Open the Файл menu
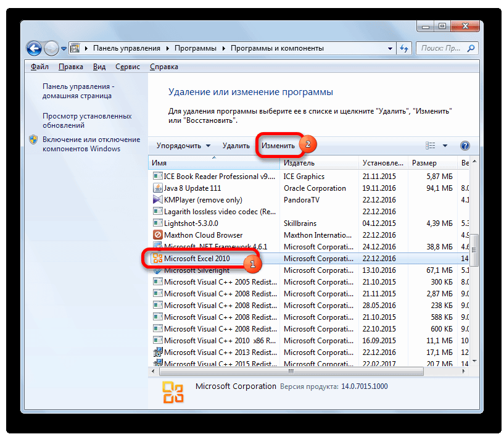This screenshot has height=434, width=504. [x=39, y=67]
